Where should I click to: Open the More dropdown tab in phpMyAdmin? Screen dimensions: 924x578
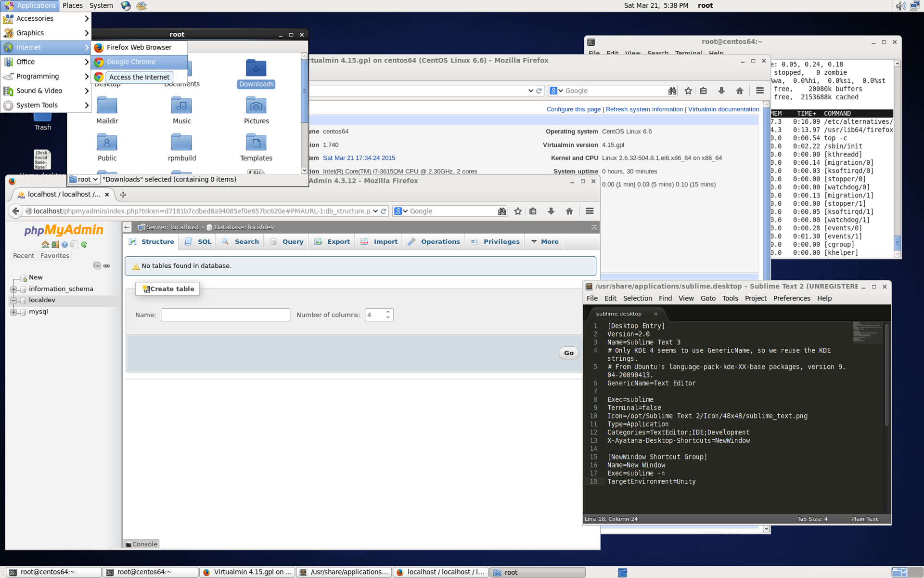click(545, 242)
